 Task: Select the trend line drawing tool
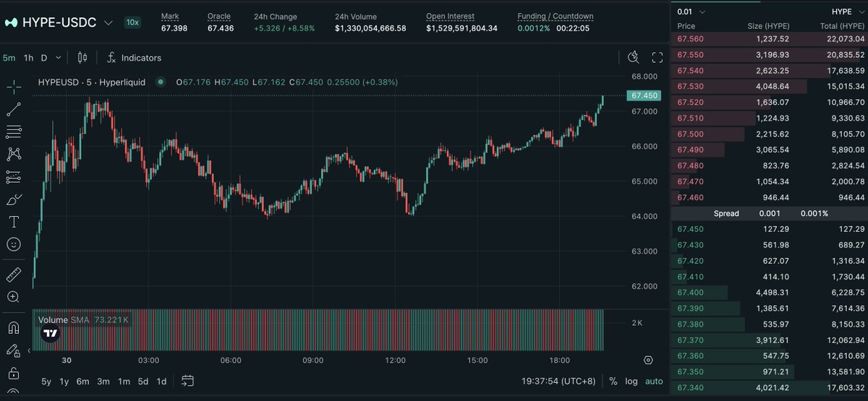coord(14,110)
